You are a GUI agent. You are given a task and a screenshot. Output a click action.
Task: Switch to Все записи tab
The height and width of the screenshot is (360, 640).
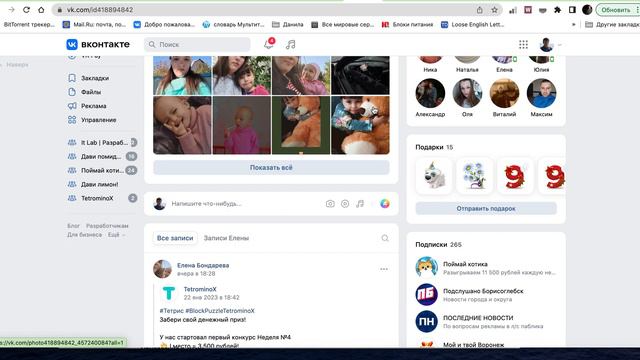[175, 238]
